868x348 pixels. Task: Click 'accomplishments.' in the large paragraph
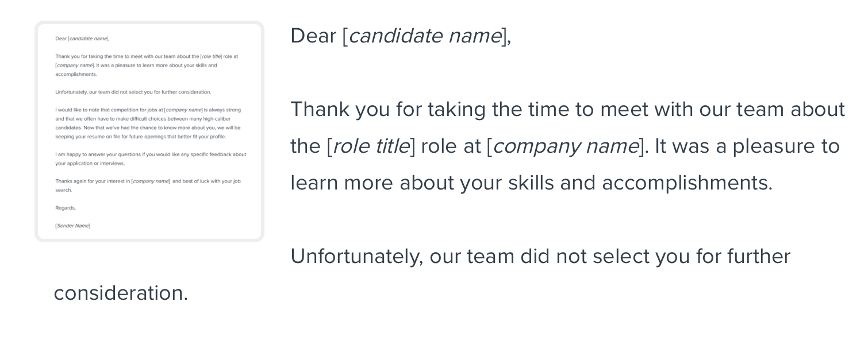(687, 183)
